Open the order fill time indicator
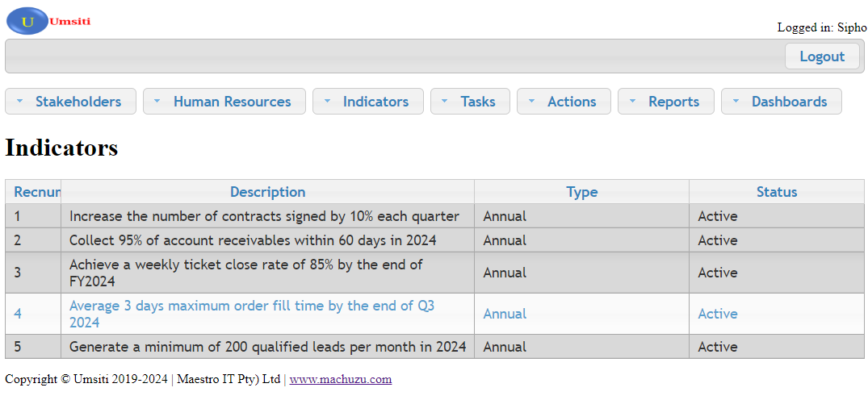868x396 pixels. pyautogui.click(x=252, y=314)
